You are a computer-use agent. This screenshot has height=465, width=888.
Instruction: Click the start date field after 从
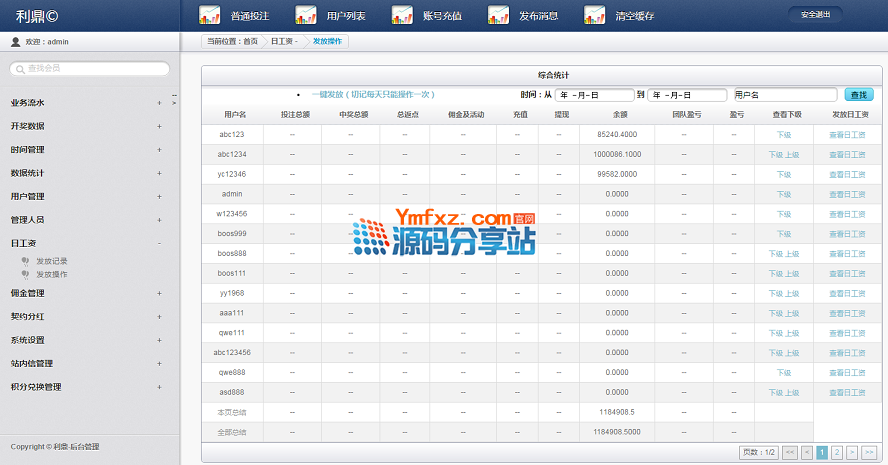(594, 94)
